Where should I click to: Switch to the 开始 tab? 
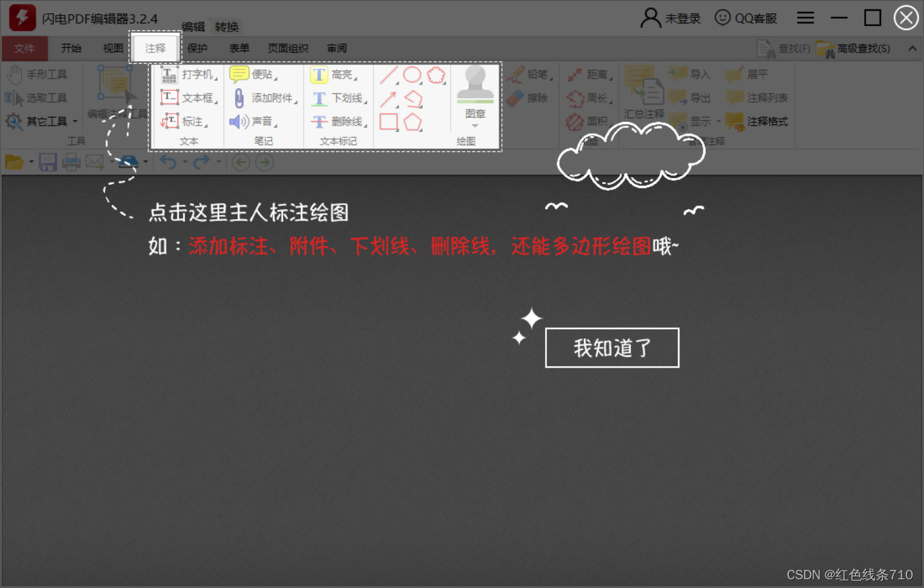(71, 48)
